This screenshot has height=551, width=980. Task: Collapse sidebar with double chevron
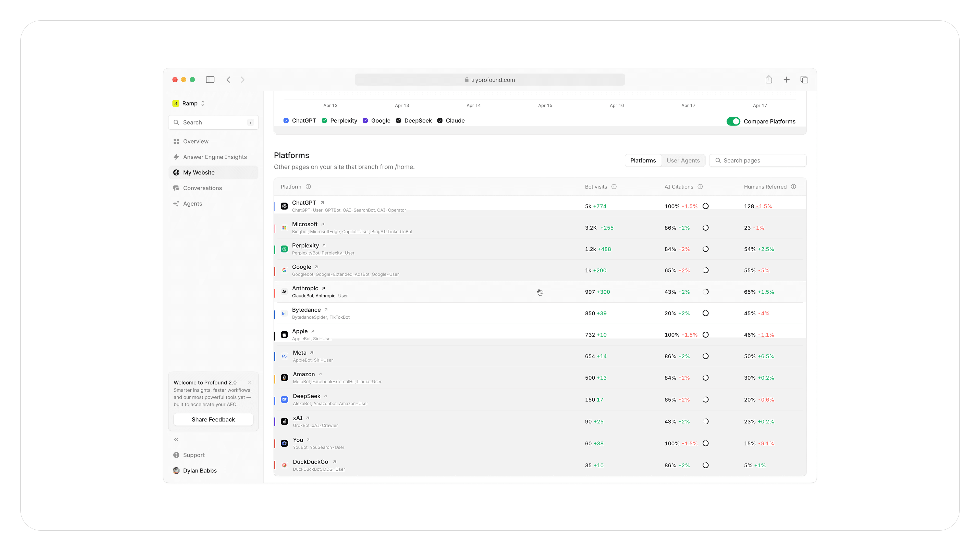[176, 439]
